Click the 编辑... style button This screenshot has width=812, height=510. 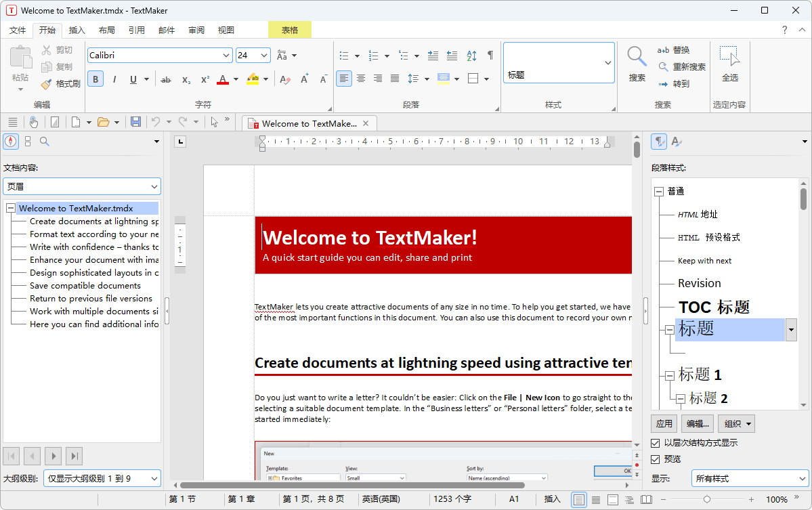(x=698, y=424)
